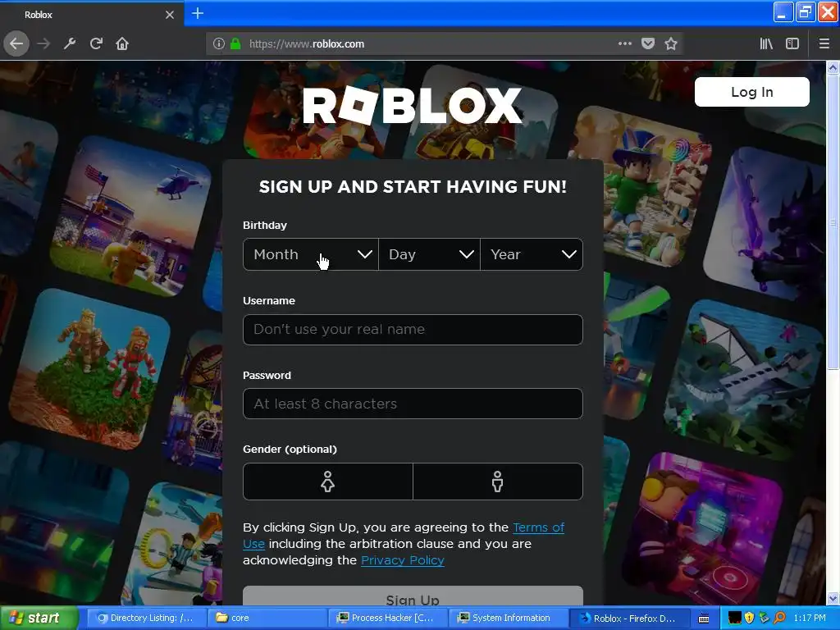The width and height of the screenshot is (840, 630).
Task: Click the ROBLOX logo
Action: coord(412,105)
